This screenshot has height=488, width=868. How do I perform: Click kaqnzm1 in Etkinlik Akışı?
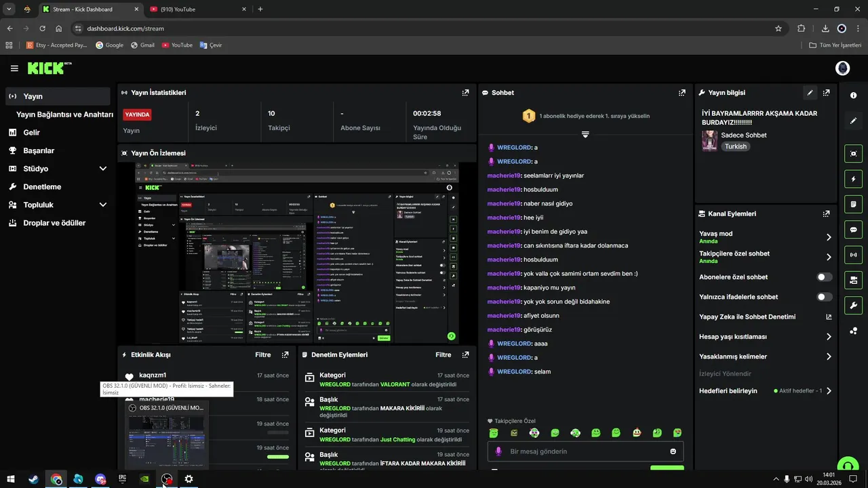pos(153,375)
